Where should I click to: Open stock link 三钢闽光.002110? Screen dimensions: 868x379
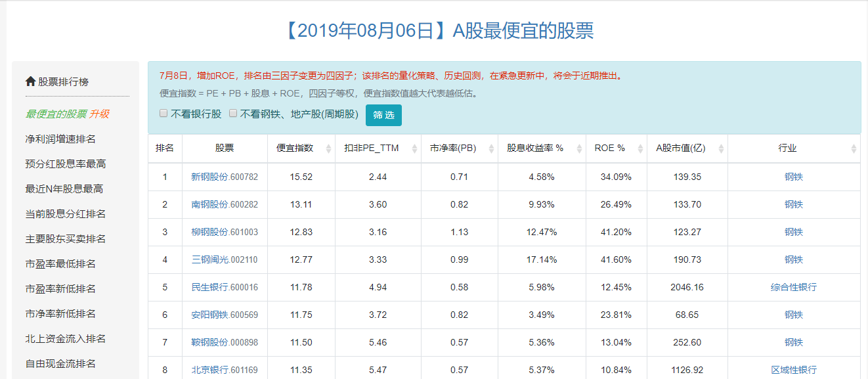coord(225,259)
